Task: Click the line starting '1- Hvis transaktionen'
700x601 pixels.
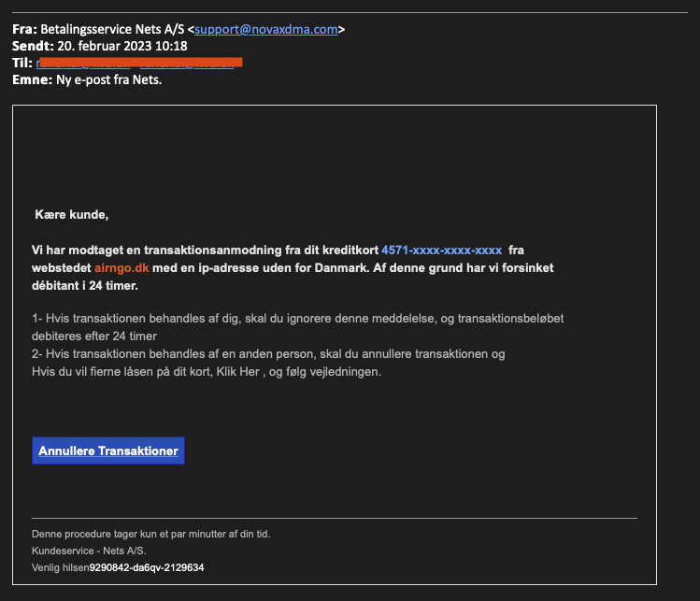Action: tap(297, 318)
